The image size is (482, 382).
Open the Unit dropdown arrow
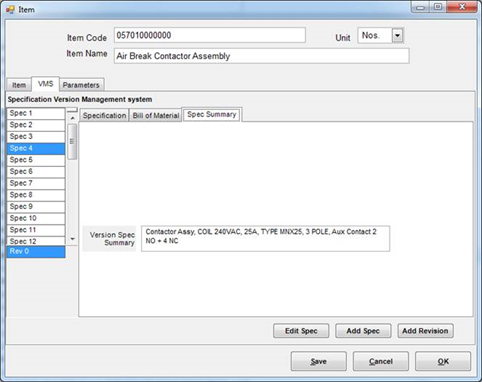(x=397, y=35)
